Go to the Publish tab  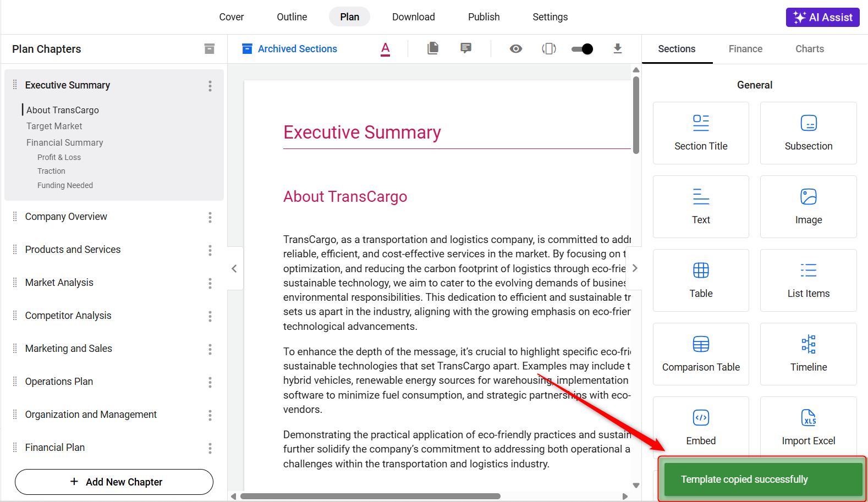pos(484,17)
